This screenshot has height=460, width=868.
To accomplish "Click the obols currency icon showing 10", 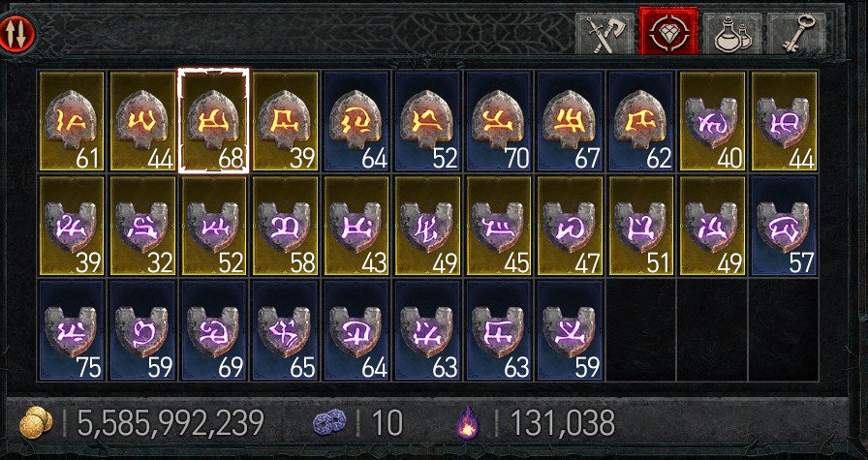I will click(x=329, y=423).
